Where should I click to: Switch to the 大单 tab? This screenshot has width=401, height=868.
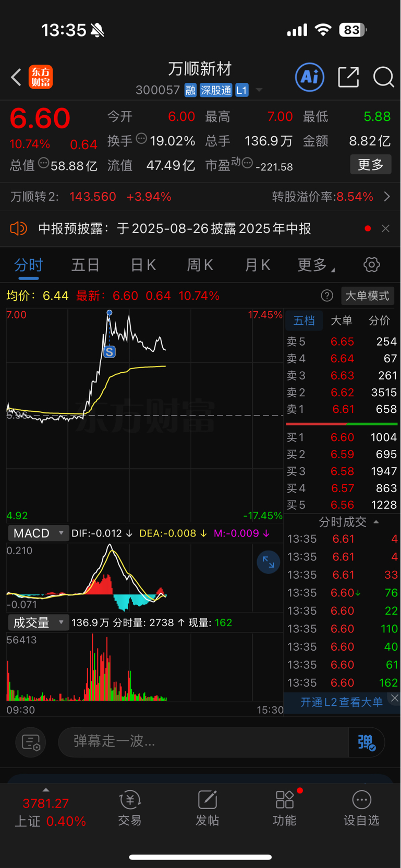coord(342,321)
